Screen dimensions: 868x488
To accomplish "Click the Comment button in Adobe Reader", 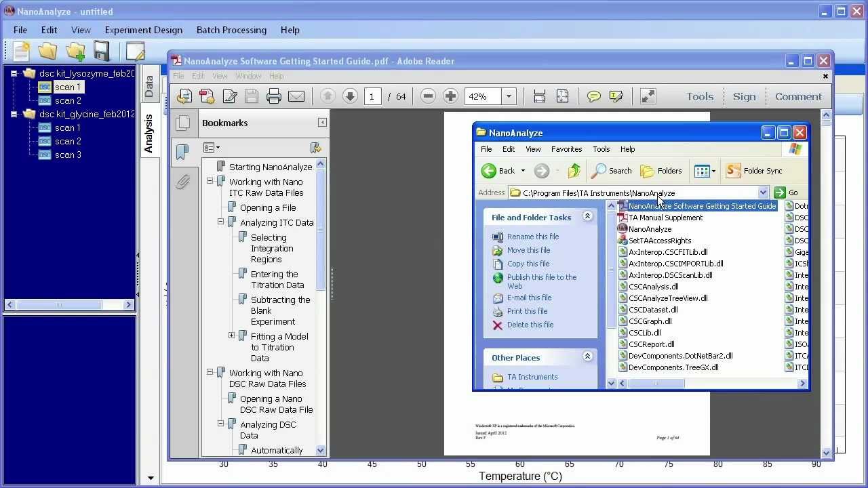I will point(798,97).
